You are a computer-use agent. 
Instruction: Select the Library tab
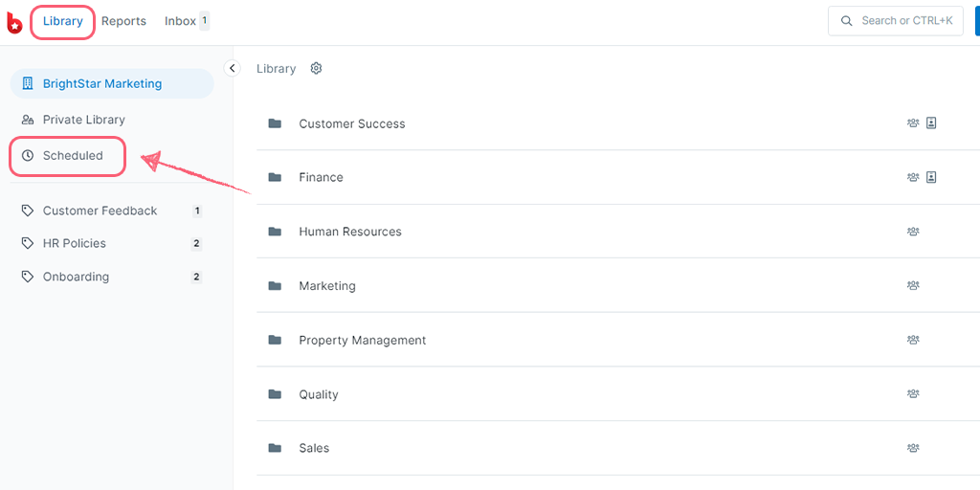click(63, 21)
